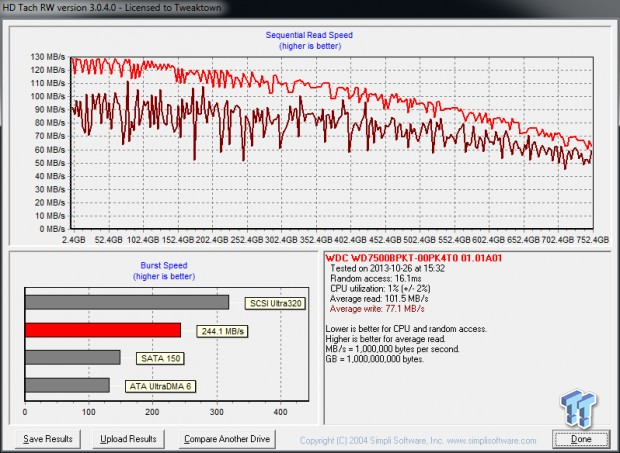Click 'Average write: 77.1 MB/s'

pos(377,309)
